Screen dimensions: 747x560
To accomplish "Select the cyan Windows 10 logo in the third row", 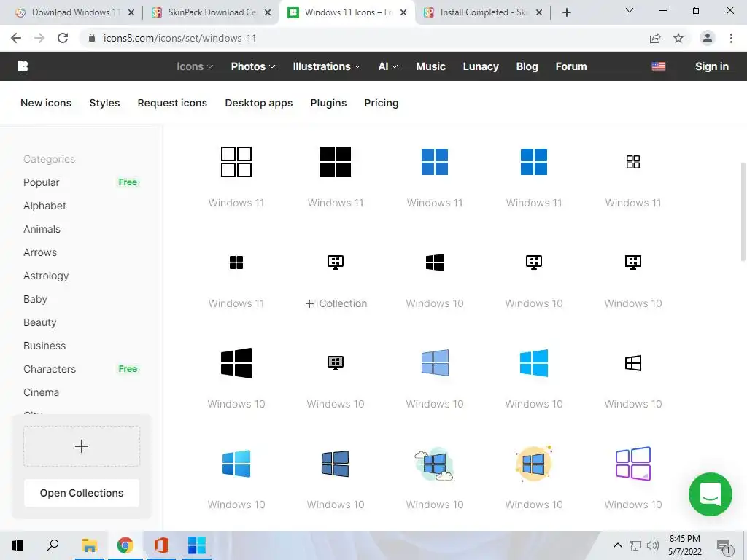I will click(534, 363).
